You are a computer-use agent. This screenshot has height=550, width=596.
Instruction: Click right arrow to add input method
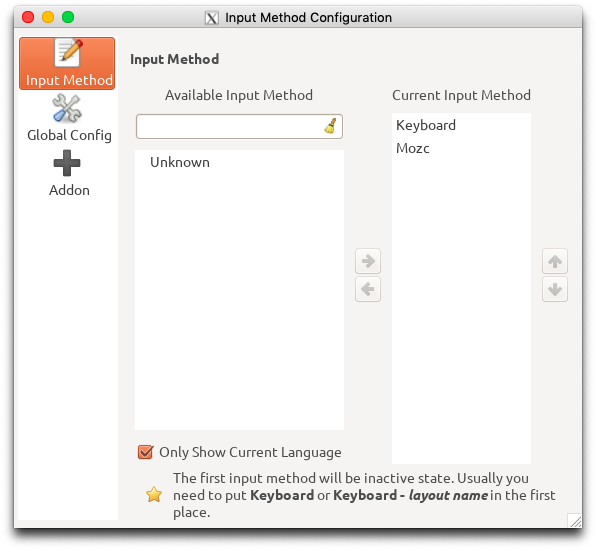(368, 261)
